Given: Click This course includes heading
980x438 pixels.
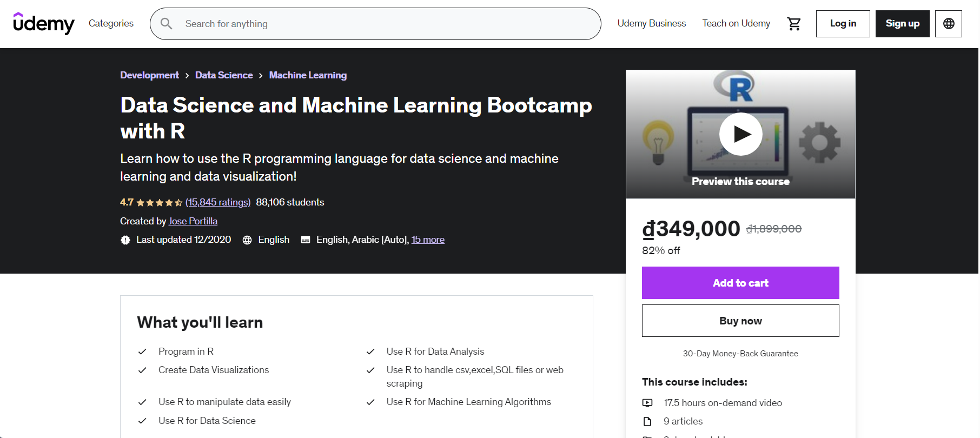Looking at the screenshot, I should 694,382.
